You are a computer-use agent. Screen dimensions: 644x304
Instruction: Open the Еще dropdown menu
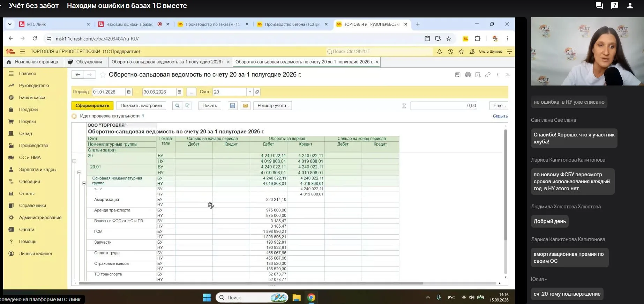tap(499, 106)
